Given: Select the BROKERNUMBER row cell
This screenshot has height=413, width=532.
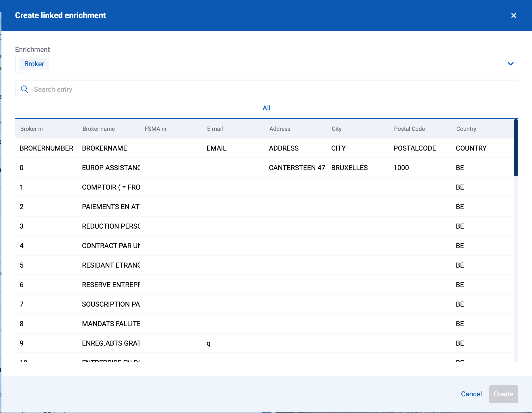Looking at the screenshot, I should (x=46, y=148).
